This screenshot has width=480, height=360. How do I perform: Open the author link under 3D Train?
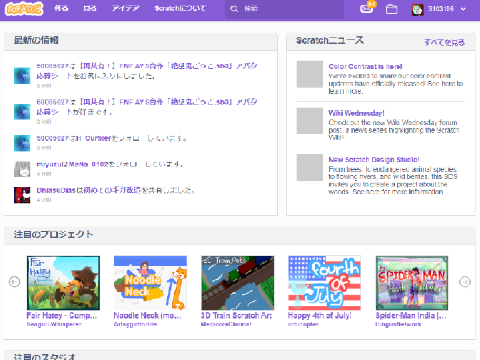[226, 324]
